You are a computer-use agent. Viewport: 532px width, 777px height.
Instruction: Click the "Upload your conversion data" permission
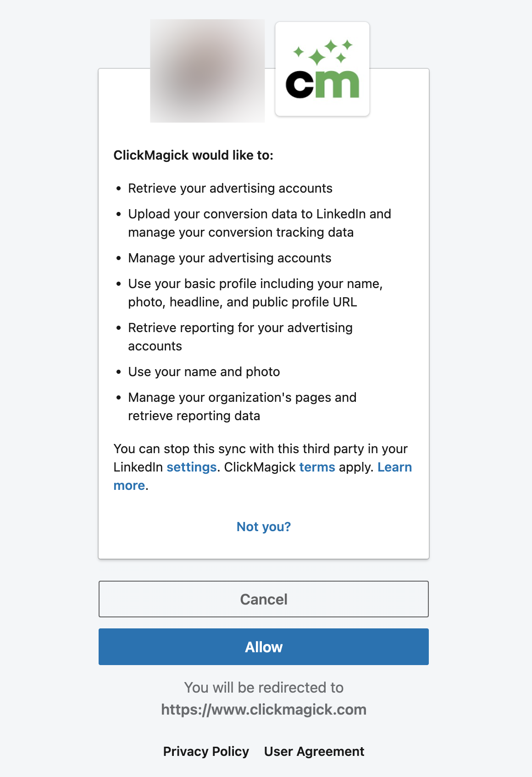pos(259,223)
